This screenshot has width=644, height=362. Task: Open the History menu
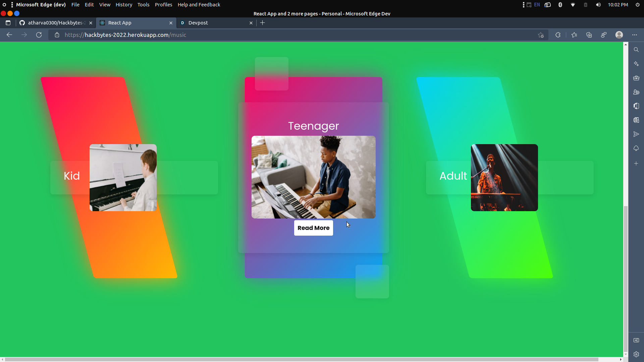coord(124,5)
